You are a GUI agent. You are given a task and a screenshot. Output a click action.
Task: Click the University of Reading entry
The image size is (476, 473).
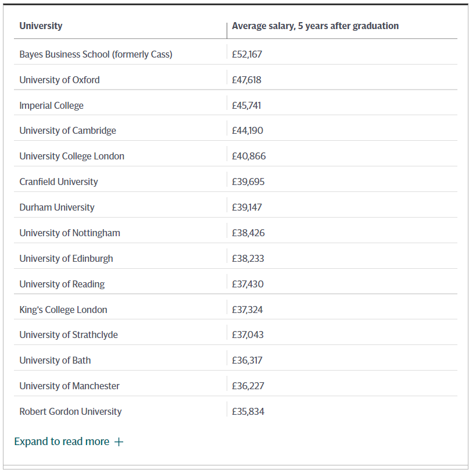click(62, 284)
